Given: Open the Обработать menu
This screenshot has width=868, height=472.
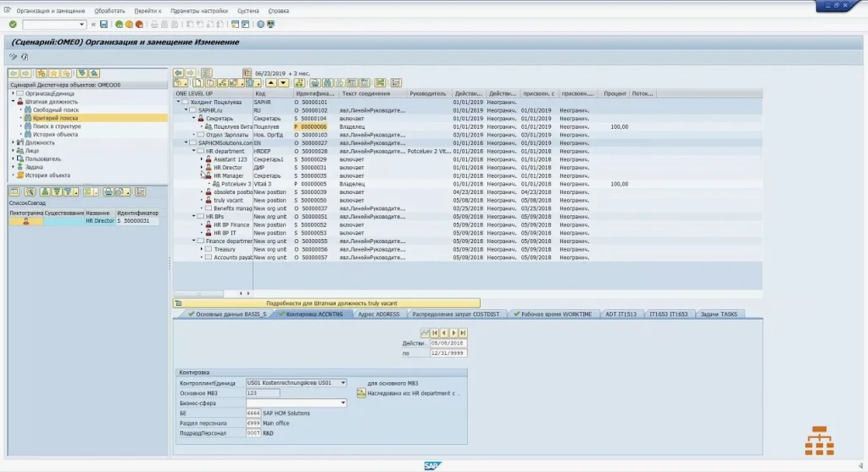Looking at the screenshot, I should click(x=109, y=10).
